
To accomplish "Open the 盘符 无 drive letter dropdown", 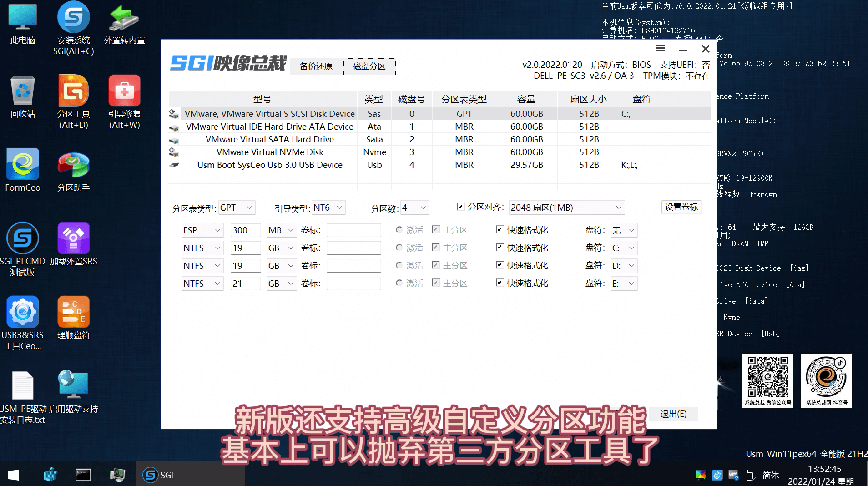I will click(x=624, y=230).
